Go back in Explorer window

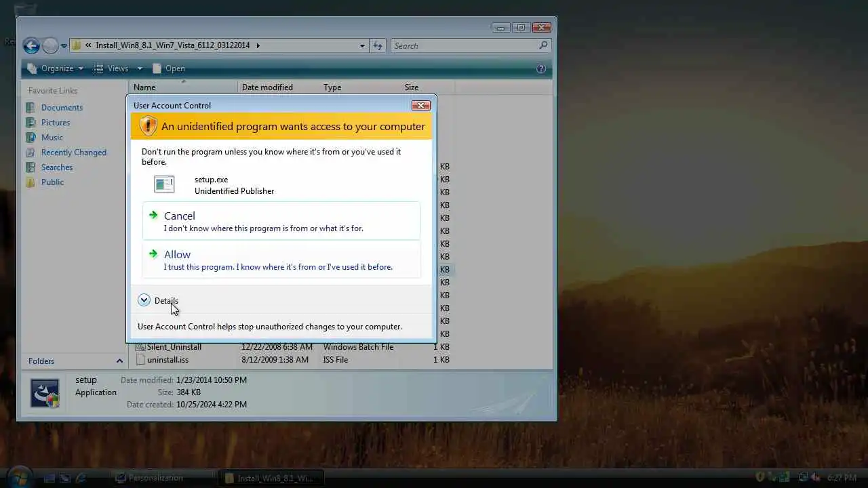pyautogui.click(x=31, y=45)
